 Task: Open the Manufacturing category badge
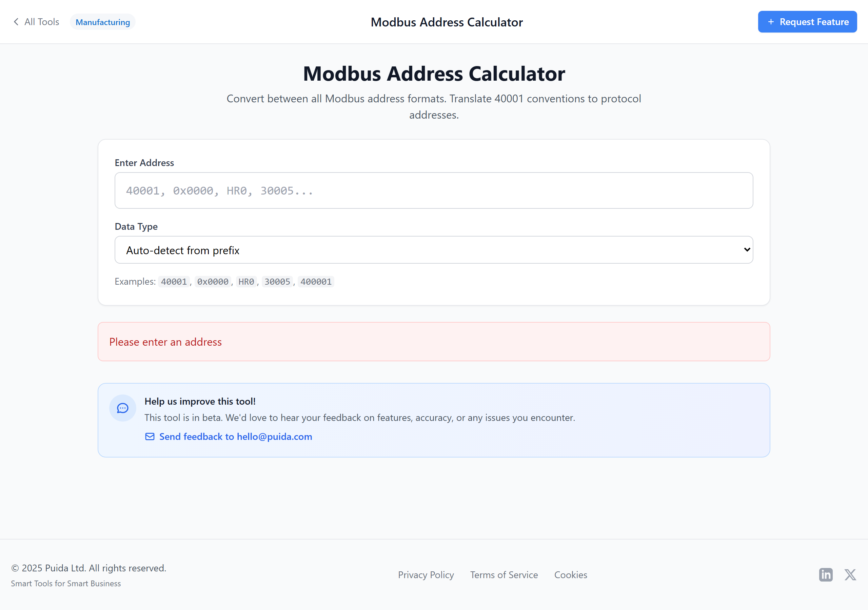pos(102,22)
